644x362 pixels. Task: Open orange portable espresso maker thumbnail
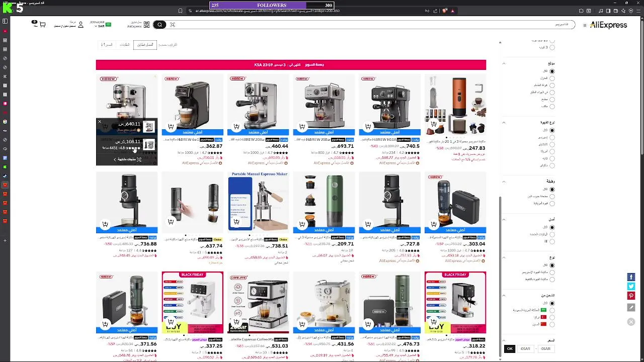click(x=455, y=105)
